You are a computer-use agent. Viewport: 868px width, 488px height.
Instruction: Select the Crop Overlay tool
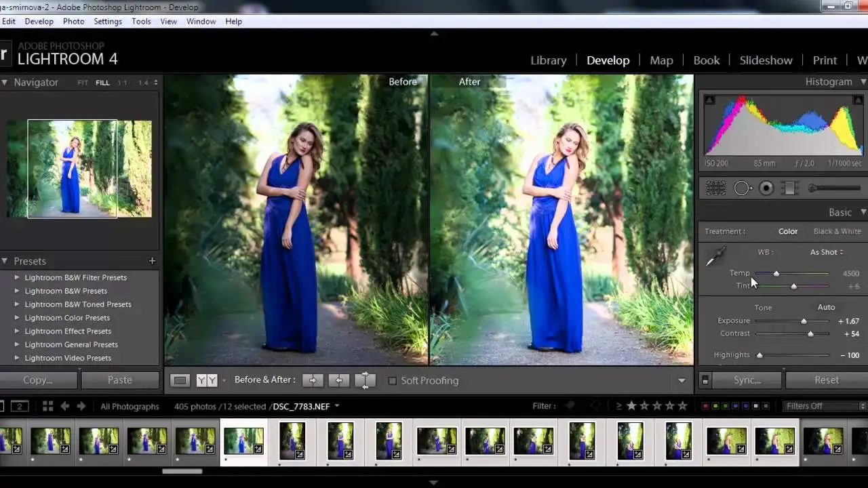tap(715, 188)
